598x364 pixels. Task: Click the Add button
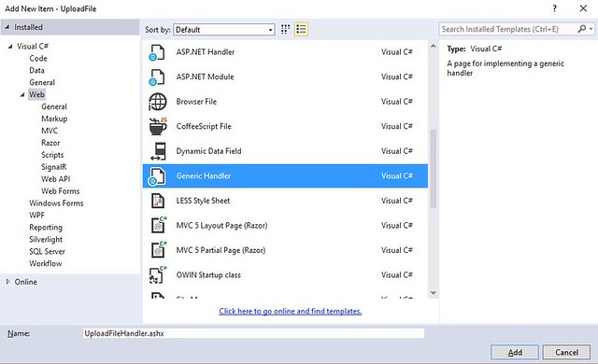(x=515, y=352)
